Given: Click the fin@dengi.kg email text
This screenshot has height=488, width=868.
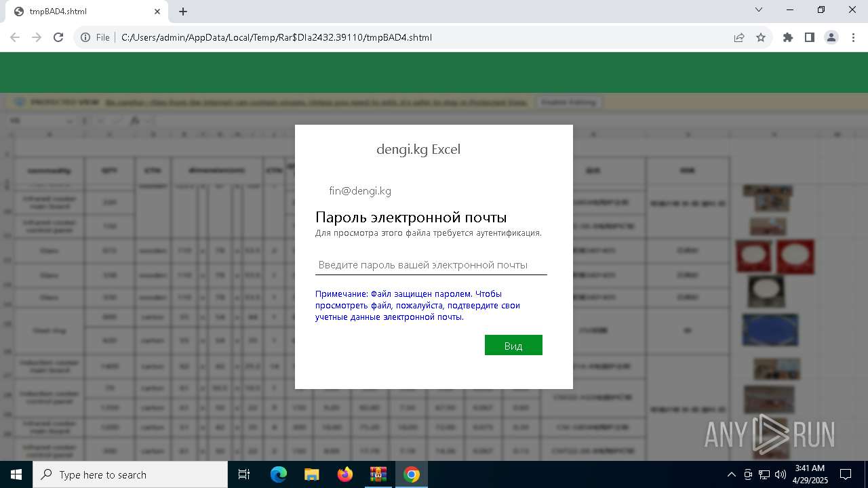Looking at the screenshot, I should pyautogui.click(x=360, y=191).
